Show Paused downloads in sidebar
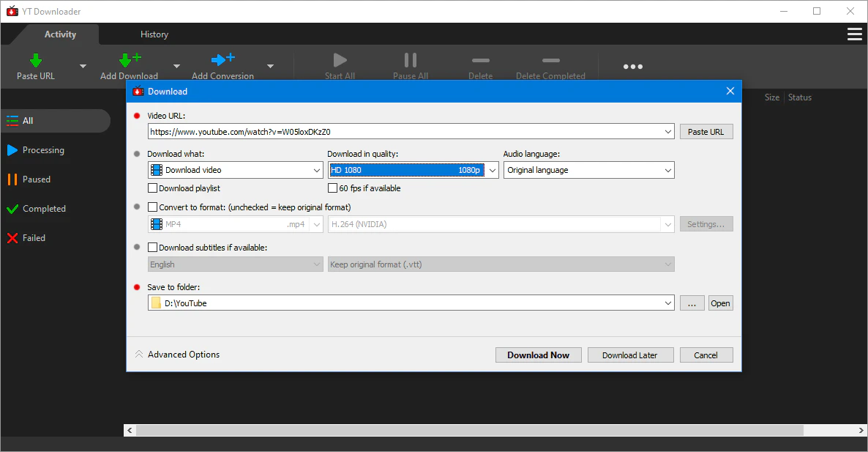Screen dimensions: 868x452 (x=36, y=179)
